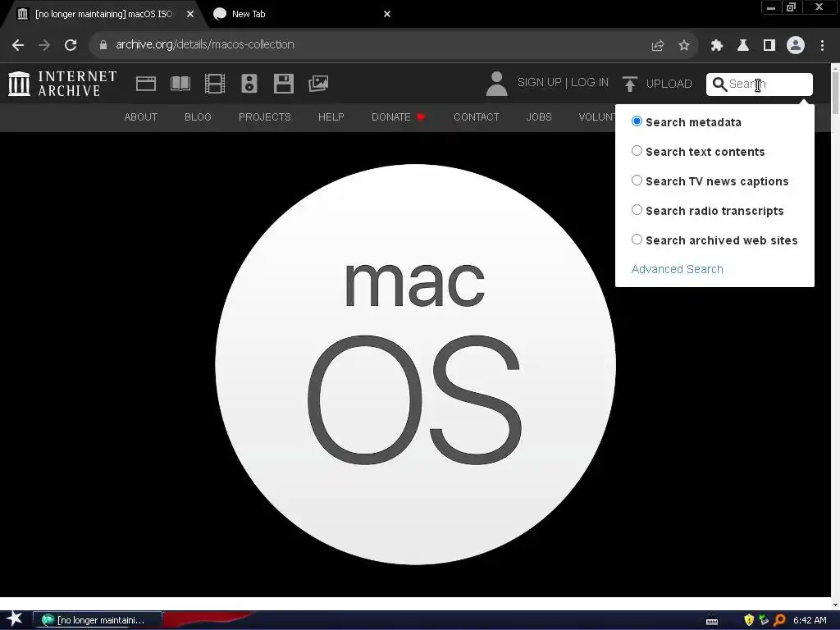Close the macOS ISO archive tab
Viewport: 840px width, 630px height.
pos(190,14)
